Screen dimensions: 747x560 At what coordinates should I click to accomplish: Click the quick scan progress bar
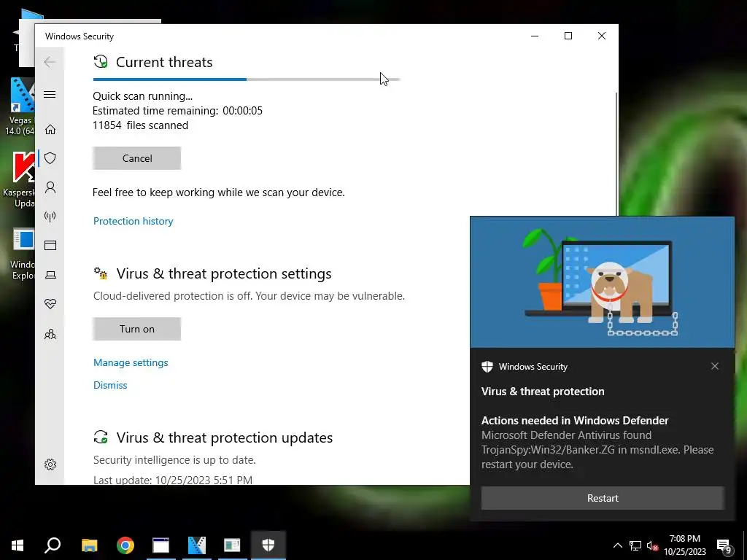[247, 79]
